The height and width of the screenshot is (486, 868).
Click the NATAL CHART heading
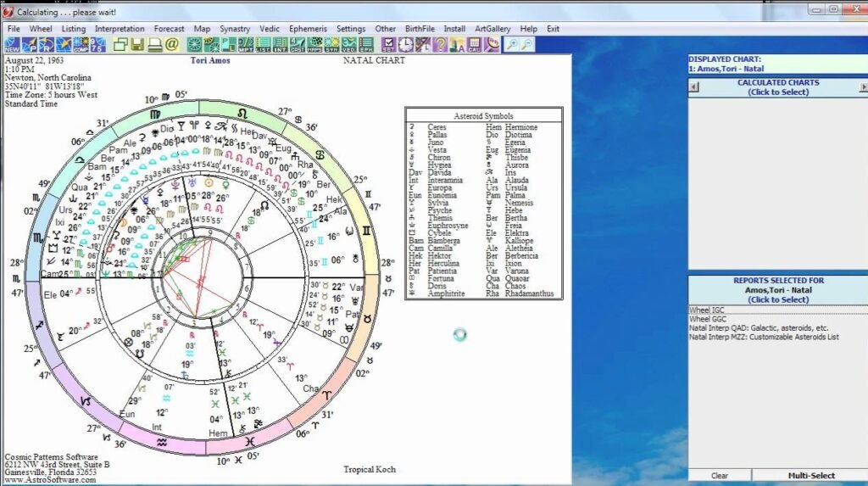tap(374, 60)
